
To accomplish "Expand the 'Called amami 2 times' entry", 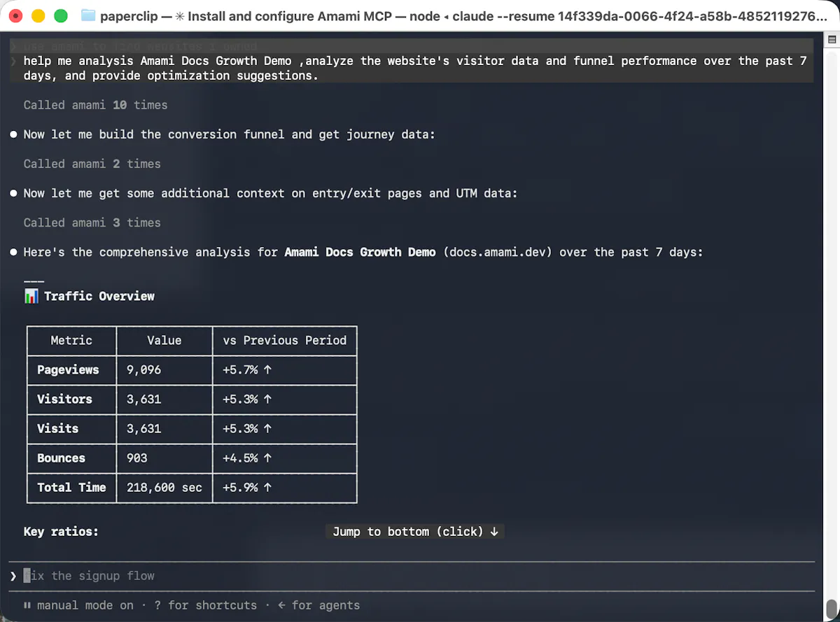I will (x=92, y=164).
